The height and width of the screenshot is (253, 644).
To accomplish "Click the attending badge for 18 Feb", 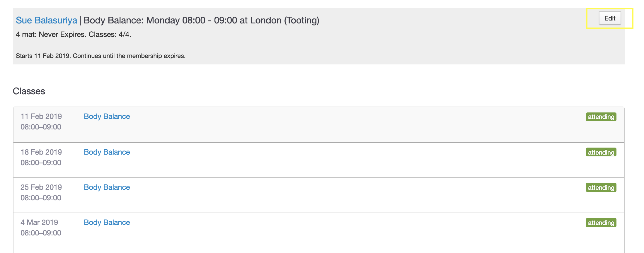I will coord(601,152).
